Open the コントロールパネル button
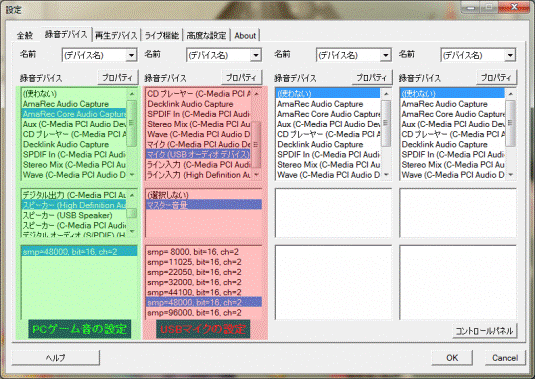The width and height of the screenshot is (535, 379). point(485,331)
